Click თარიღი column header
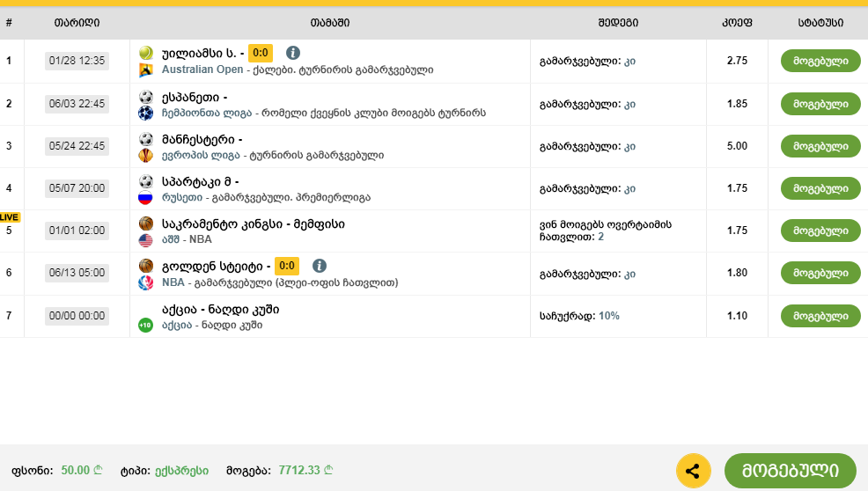 pyautogui.click(x=77, y=23)
